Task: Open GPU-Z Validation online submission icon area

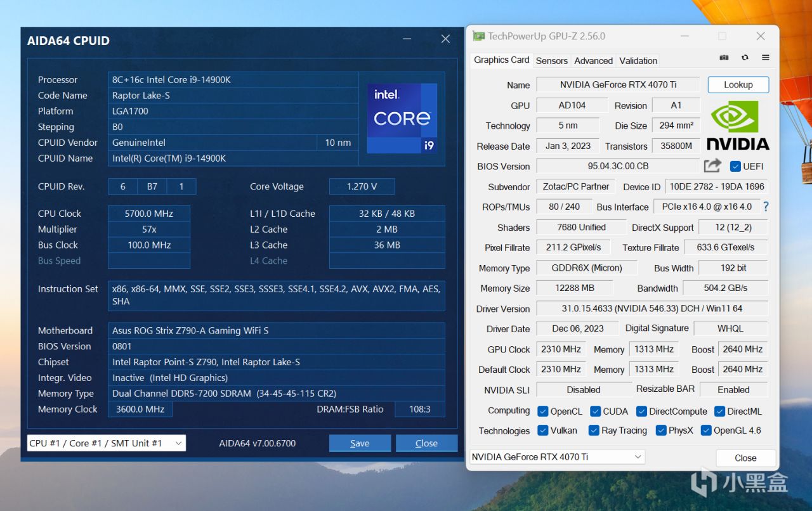Action: (638, 60)
